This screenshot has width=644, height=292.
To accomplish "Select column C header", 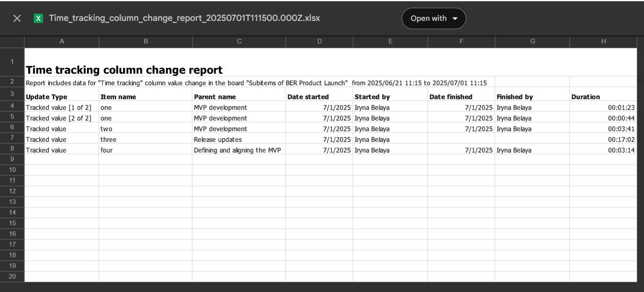I will (239, 41).
